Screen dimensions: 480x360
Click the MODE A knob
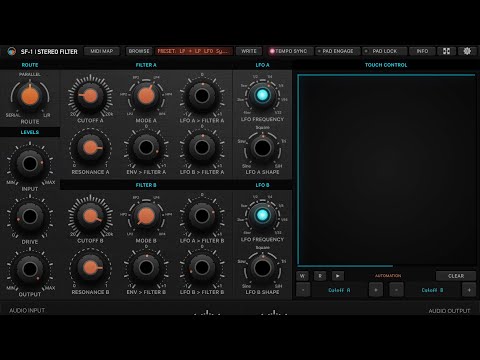pos(146,96)
